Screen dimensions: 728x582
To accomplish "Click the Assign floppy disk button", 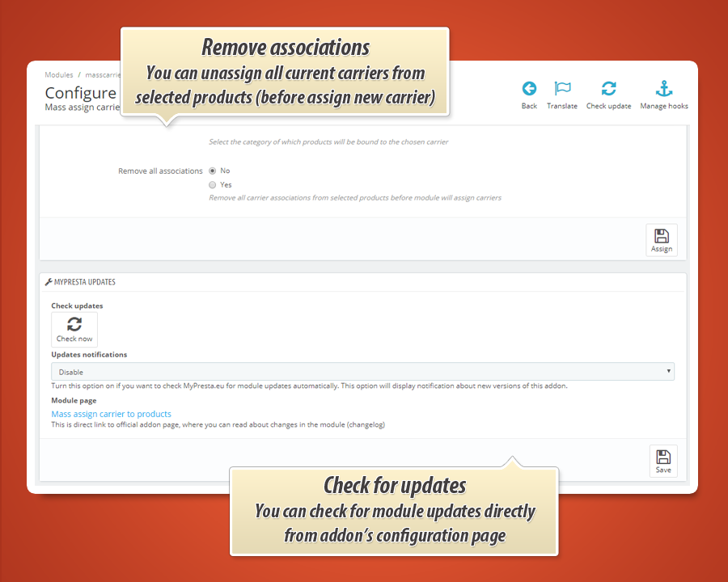I will coord(661,240).
